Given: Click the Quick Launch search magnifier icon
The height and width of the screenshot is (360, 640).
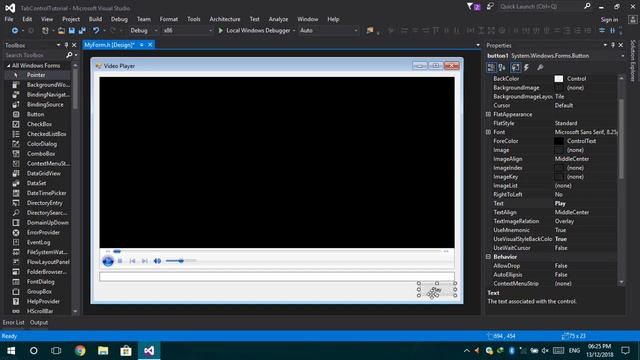Looking at the screenshot, I should [587, 6].
